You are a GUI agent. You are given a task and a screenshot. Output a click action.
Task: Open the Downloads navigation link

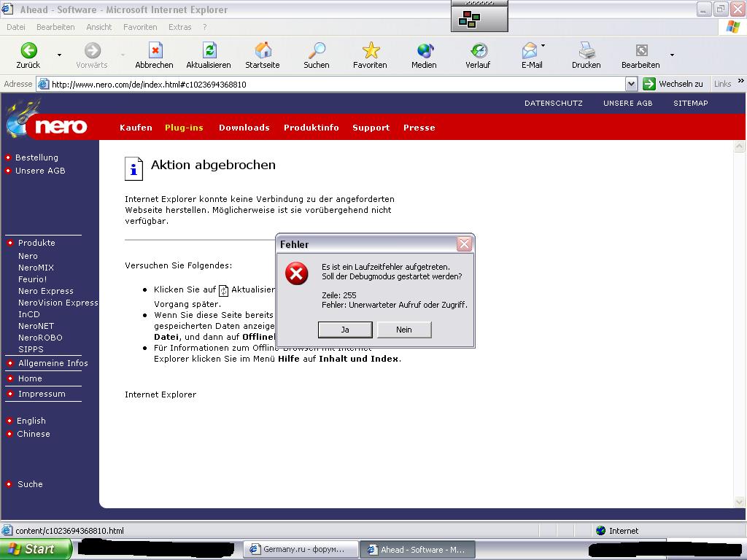(x=244, y=128)
